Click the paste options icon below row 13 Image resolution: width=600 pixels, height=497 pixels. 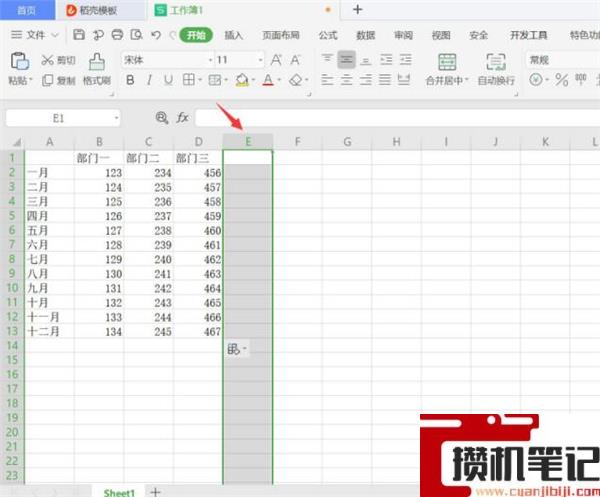coord(234,349)
